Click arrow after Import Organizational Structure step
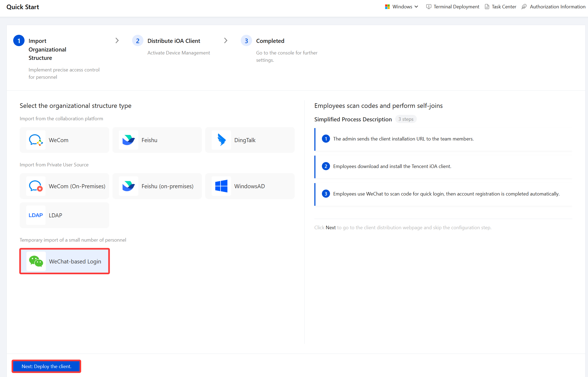 (x=117, y=40)
